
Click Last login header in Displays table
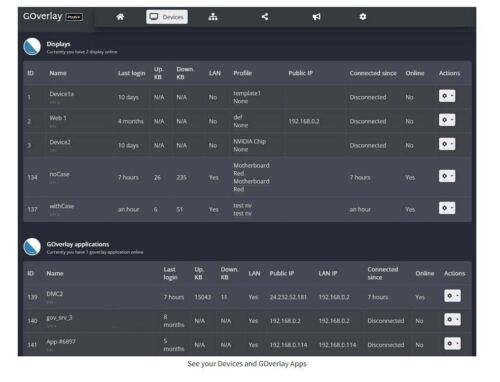[x=132, y=73]
